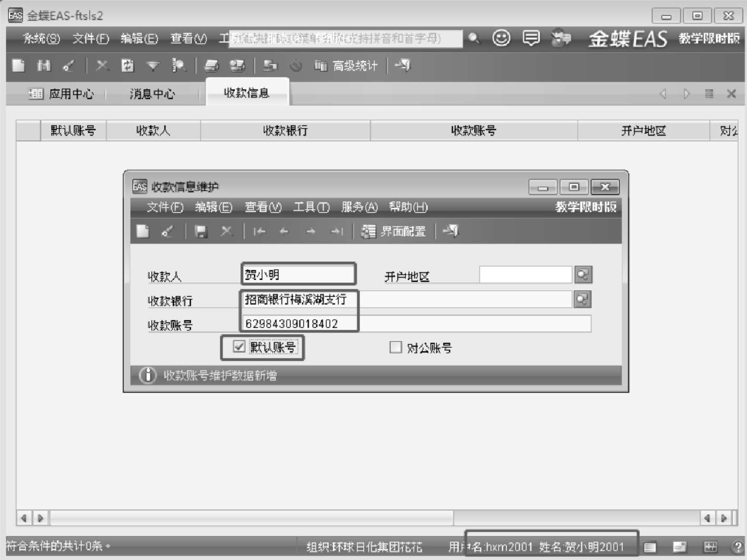Switch to 消息中心 tab
Screen dimensions: 747x560
click(x=152, y=94)
